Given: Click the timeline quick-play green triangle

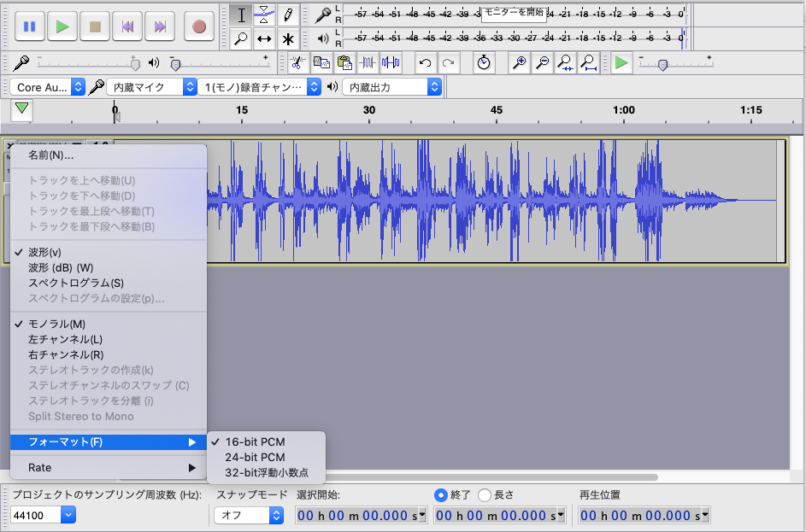Looking at the screenshot, I should point(21,108).
